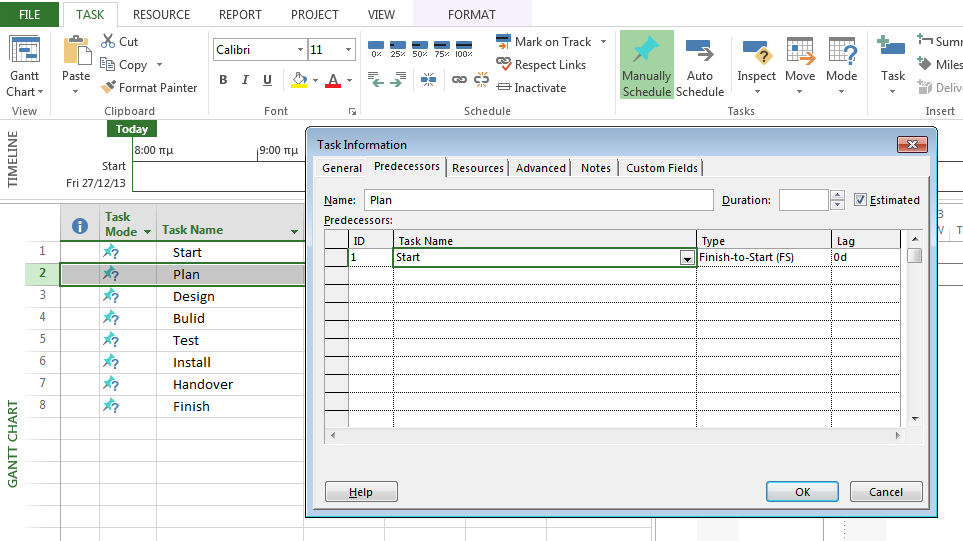
Task: Open the Mark on Track dropdown arrow
Action: pos(603,41)
